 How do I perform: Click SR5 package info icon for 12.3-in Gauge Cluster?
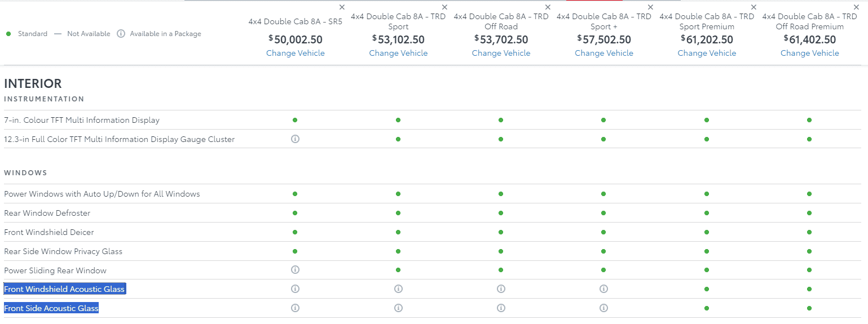pyautogui.click(x=295, y=139)
